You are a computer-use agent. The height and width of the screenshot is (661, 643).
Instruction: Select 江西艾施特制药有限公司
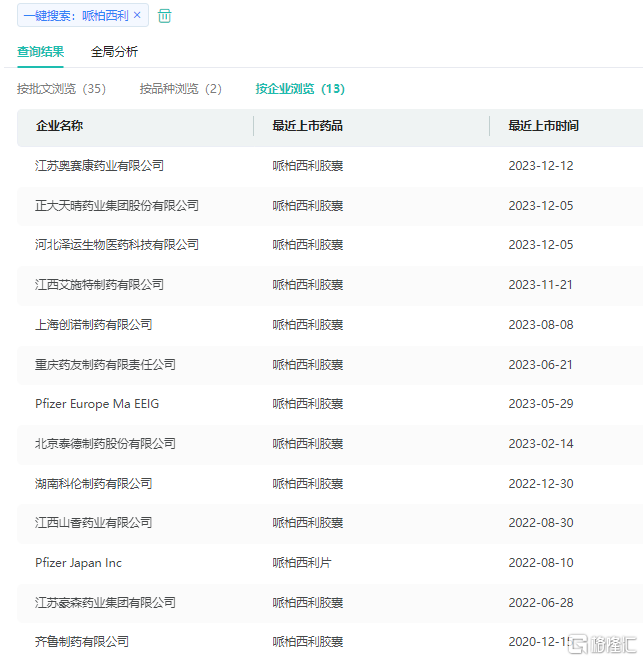click(100, 285)
